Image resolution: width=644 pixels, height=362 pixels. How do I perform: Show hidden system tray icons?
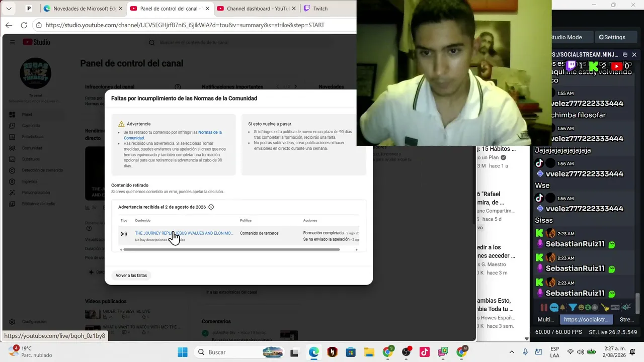[x=512, y=352]
